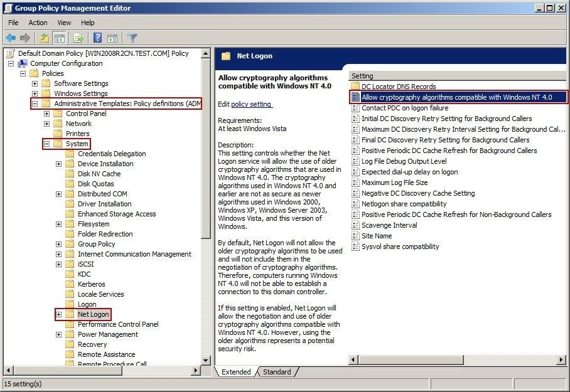The height and width of the screenshot is (392, 570).
Task: Switch to the Standard tab
Action: [277, 372]
